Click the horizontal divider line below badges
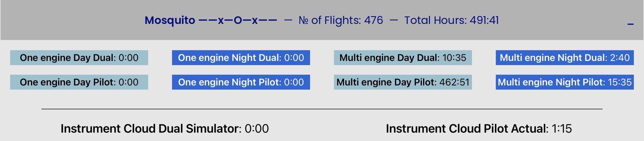Image resolution: width=644 pixels, height=141 pixels. 322,109
